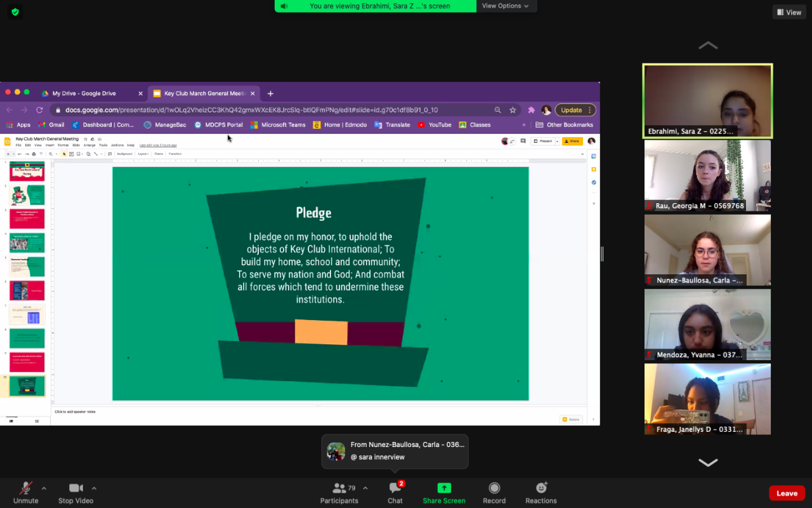Open a new browser tab with plus
The image size is (812, 508).
click(270, 93)
